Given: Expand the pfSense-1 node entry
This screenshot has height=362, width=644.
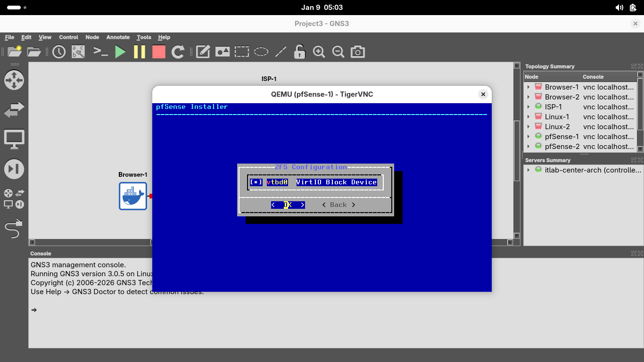Looking at the screenshot, I should 528,137.
